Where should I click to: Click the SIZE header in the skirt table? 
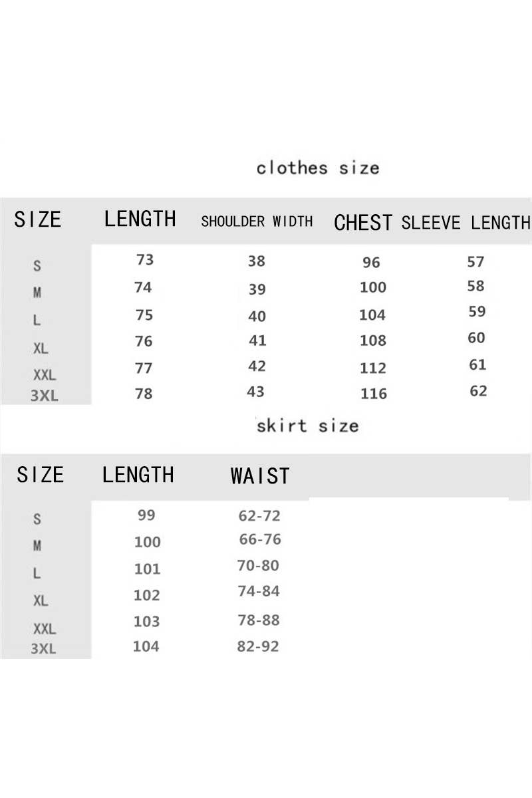[40, 475]
